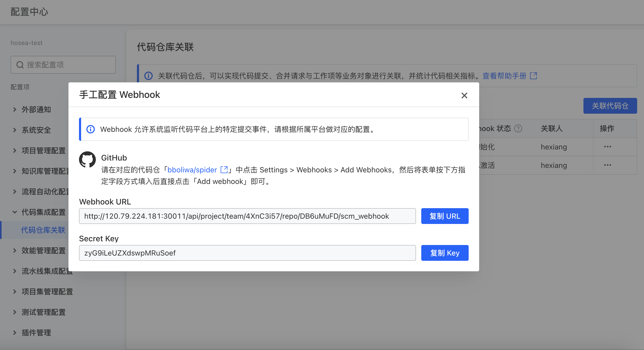Viewport: 644px width, 350px height.
Task: Click 关联人 column header
Action: (x=552, y=128)
